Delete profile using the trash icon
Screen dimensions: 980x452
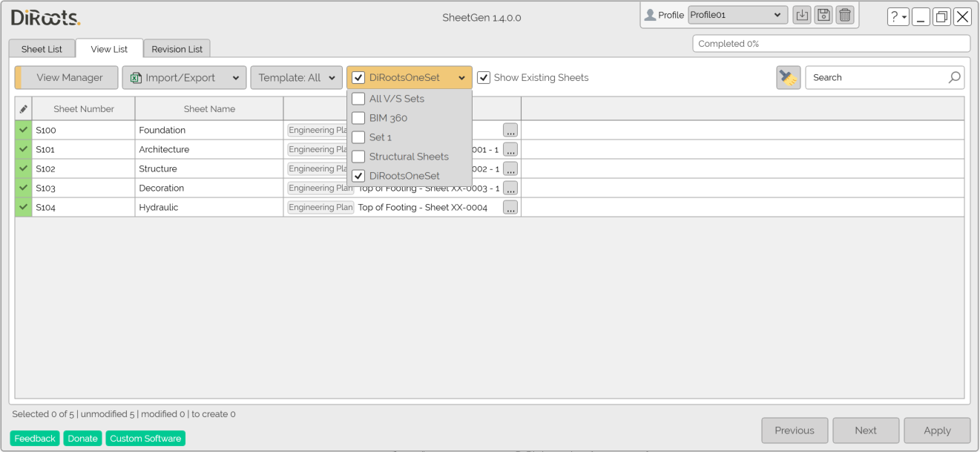(844, 15)
